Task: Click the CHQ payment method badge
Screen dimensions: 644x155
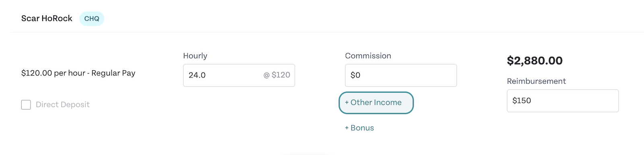Action: click(92, 19)
